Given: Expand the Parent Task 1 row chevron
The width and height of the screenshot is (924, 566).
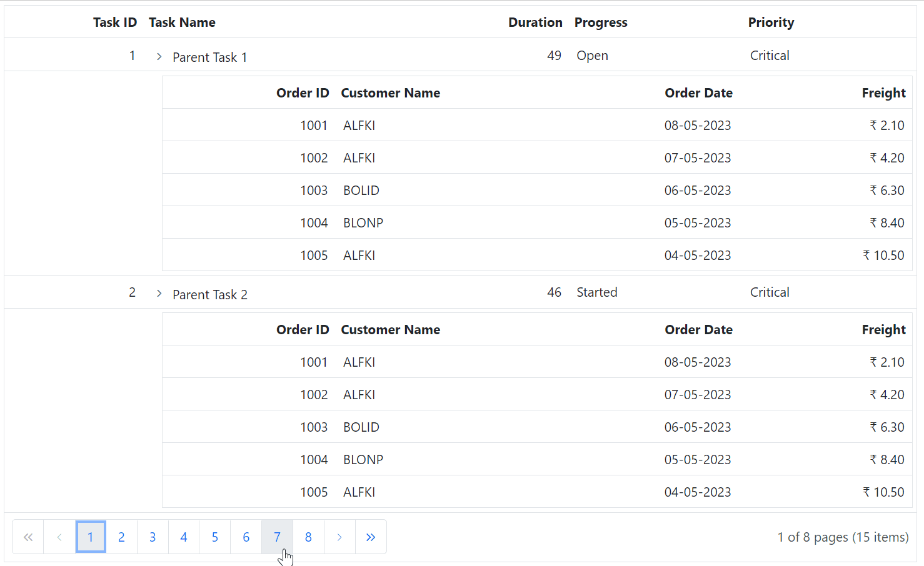Looking at the screenshot, I should [159, 56].
